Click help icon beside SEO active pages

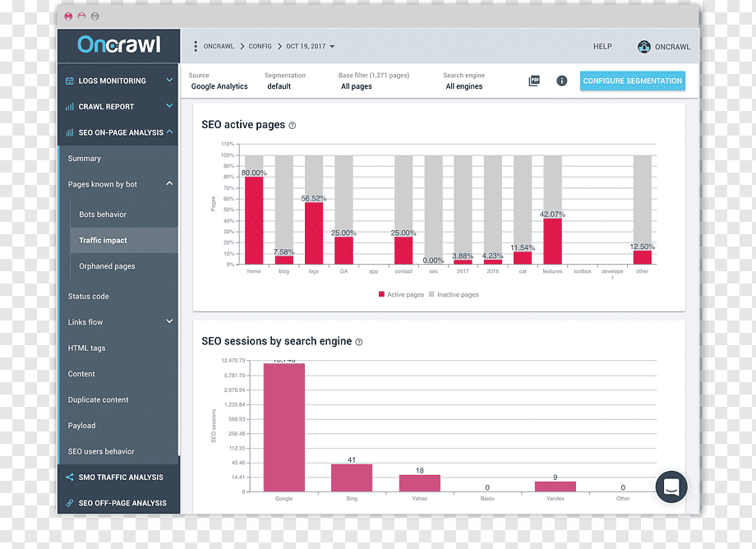(293, 125)
